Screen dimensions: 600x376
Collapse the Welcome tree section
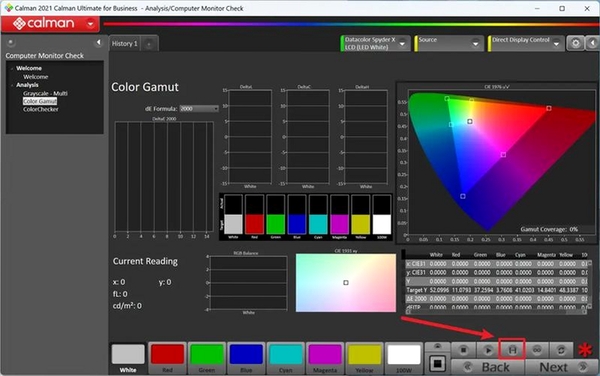coord(12,68)
